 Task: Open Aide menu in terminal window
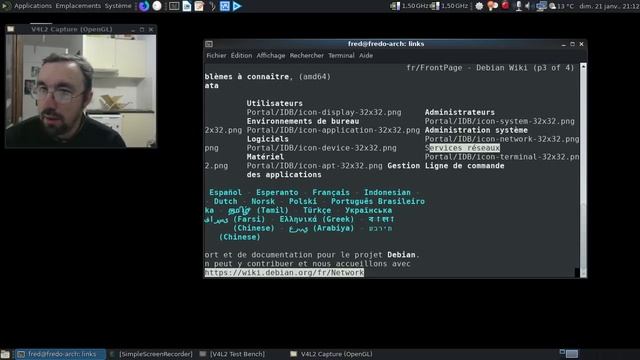coord(366,56)
